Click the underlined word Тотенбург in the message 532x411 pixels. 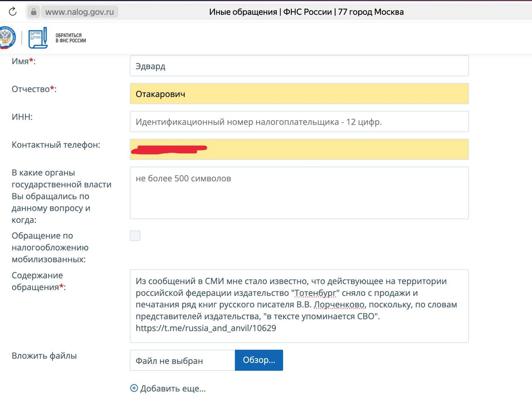pyautogui.click(x=315, y=293)
